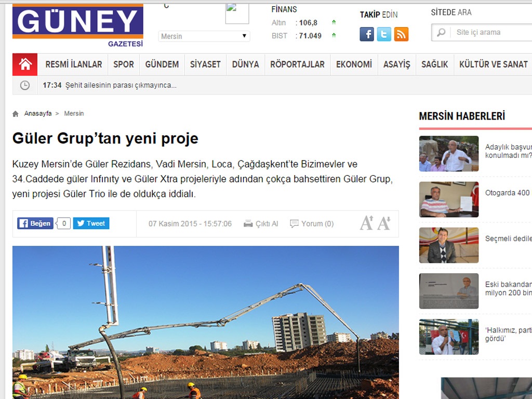This screenshot has width=532, height=399.
Task: Click the article date 07 Kasım 2015
Action: pyautogui.click(x=190, y=223)
